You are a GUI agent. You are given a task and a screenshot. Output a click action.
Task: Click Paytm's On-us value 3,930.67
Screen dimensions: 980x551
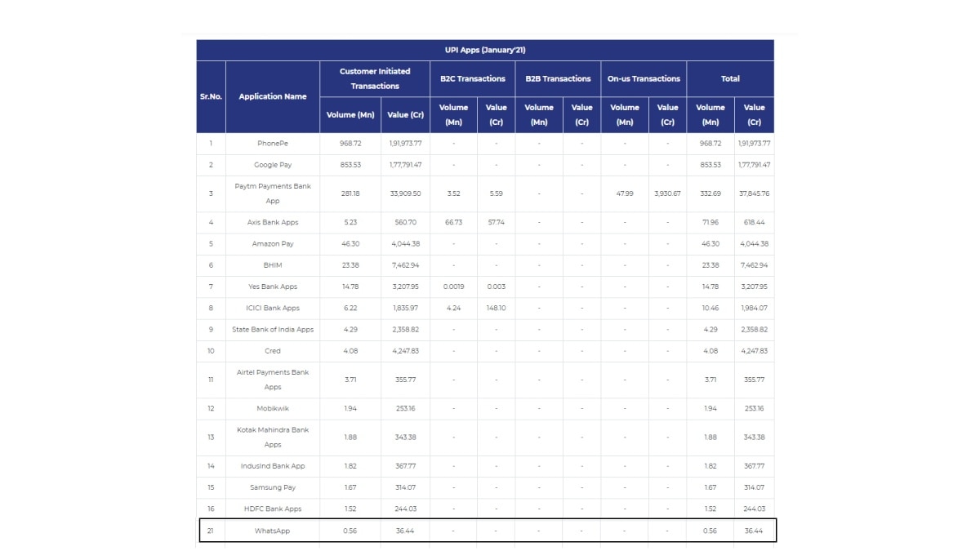667,193
